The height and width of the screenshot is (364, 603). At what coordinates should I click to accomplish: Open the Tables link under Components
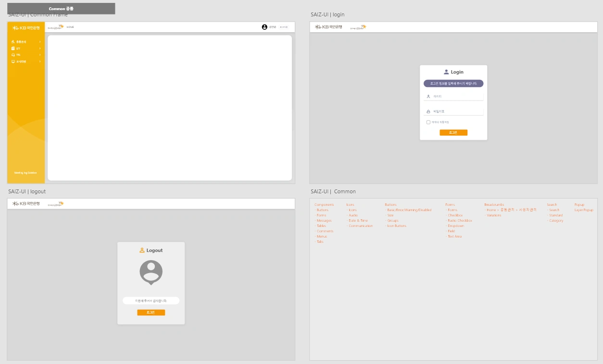click(320, 226)
